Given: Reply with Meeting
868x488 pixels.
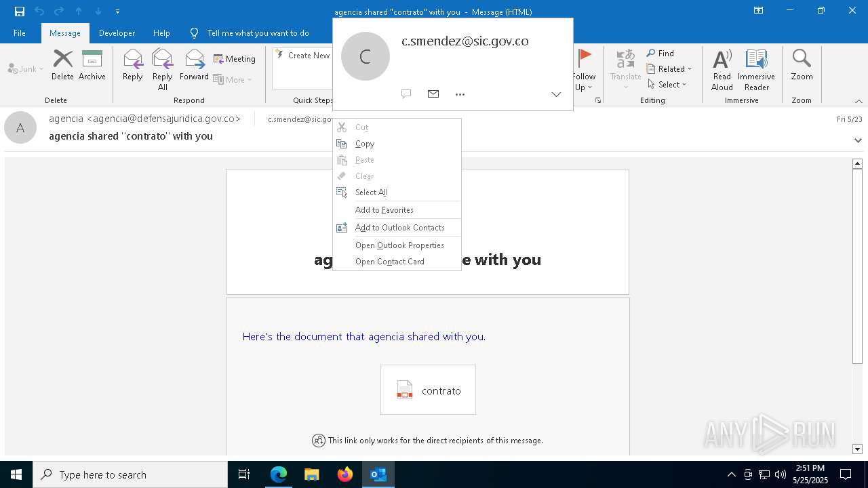Looking at the screenshot, I should [x=235, y=59].
